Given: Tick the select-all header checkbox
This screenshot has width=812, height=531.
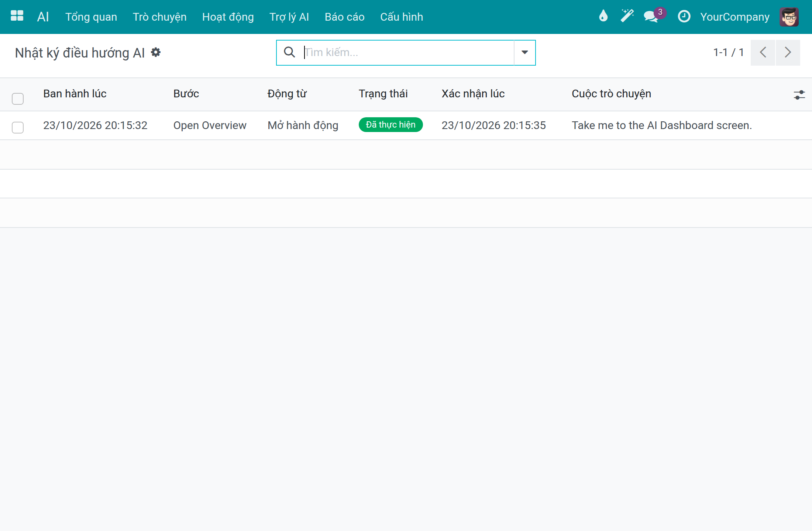Looking at the screenshot, I should 18,98.
